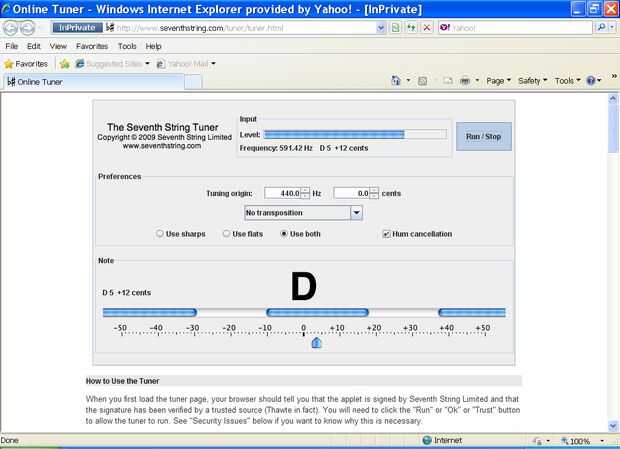Screen dimensions: 620x449
Task: Click the input Level meter bar
Action: [355, 134]
